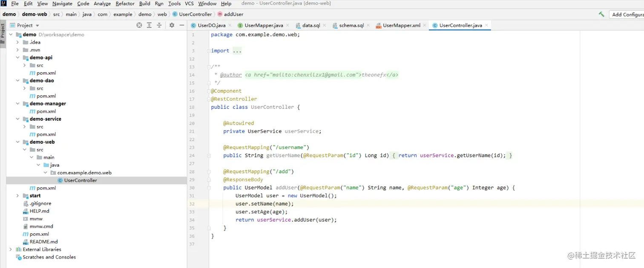Collapse the demo-service module
The width and height of the screenshot is (644, 268).
coord(17,119)
